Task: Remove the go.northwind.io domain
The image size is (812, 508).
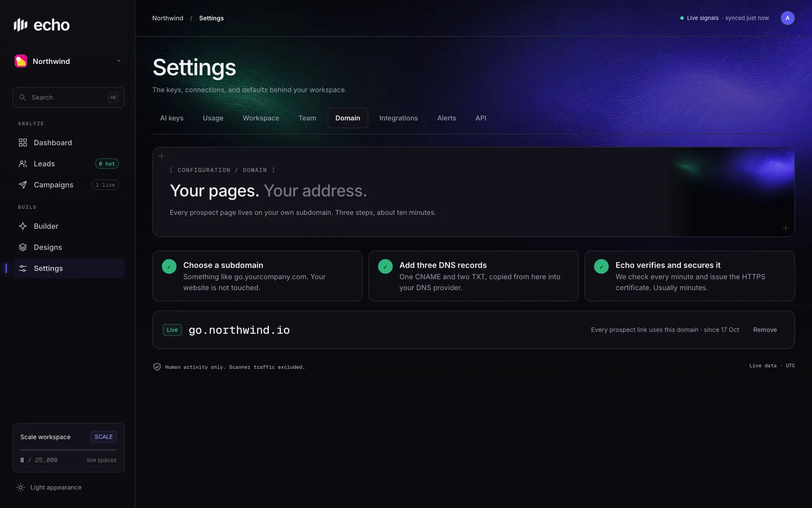Action: tap(765, 330)
